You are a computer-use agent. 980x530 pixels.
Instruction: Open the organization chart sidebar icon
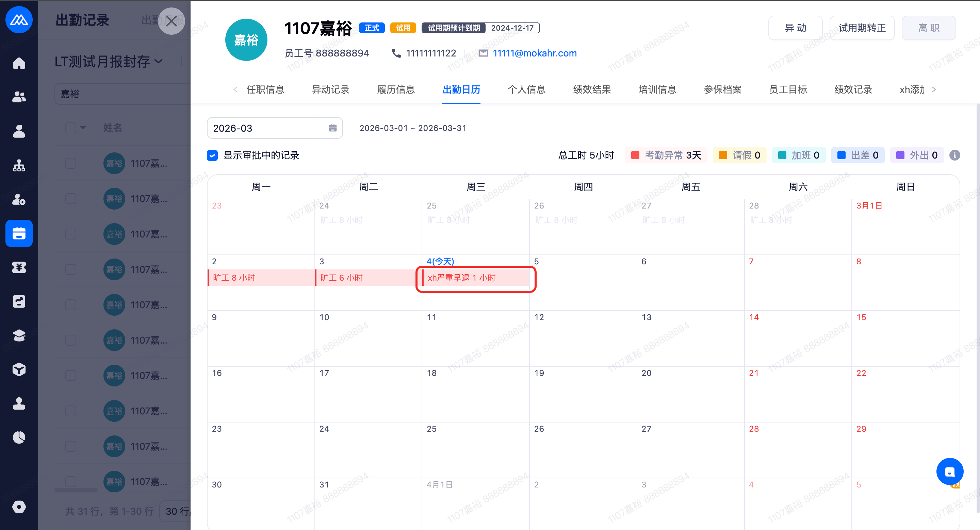(x=19, y=165)
